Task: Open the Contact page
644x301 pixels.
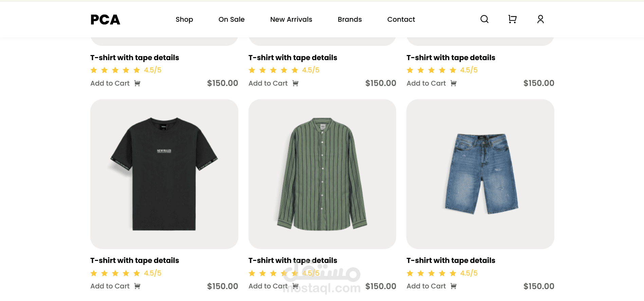Action: 401,19
